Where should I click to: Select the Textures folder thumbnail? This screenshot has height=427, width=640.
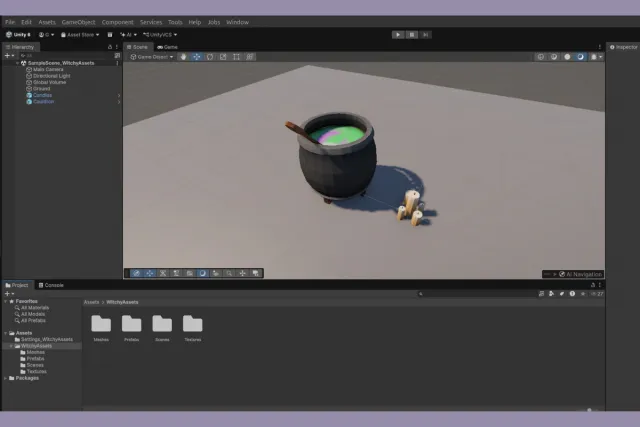tap(193, 328)
